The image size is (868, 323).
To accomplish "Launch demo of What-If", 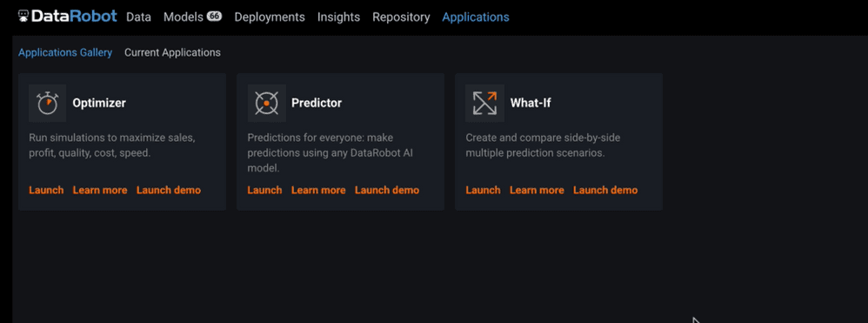I will coord(605,190).
